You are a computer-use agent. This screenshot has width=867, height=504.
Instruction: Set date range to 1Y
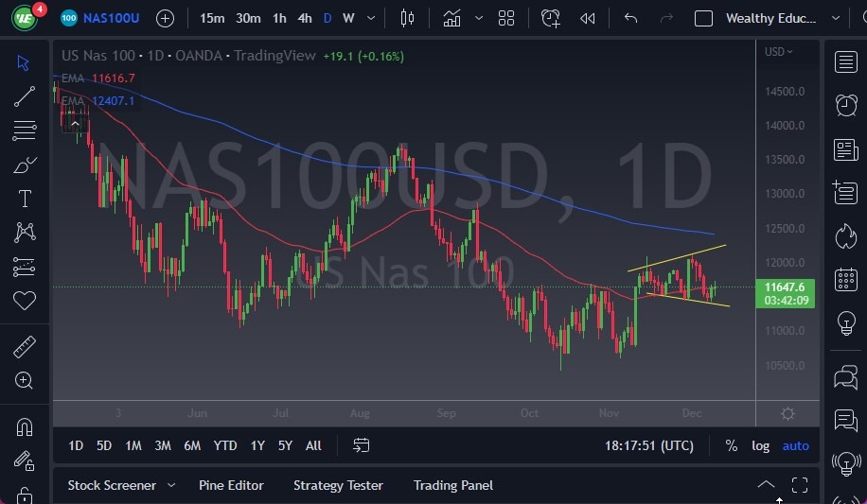257,445
